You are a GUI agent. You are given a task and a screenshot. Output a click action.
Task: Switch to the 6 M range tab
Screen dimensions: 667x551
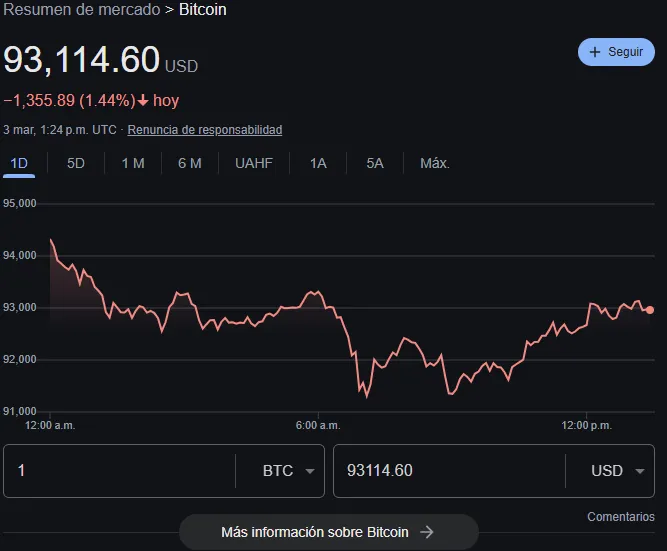[x=190, y=163]
